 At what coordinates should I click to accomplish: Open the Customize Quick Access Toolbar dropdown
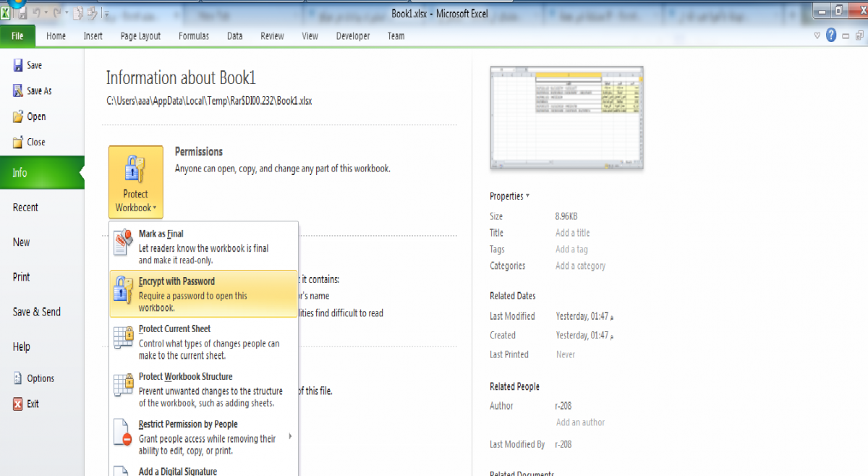click(107, 13)
